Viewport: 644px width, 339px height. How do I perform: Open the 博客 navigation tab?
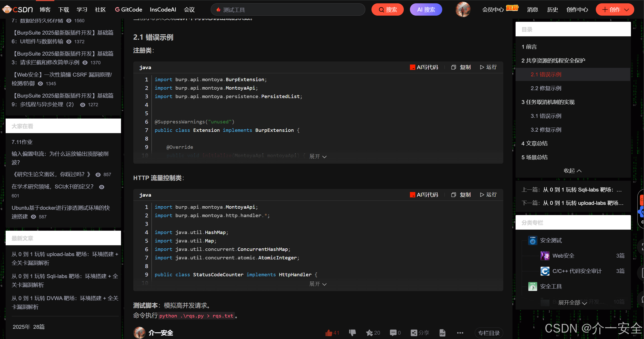(45, 9)
